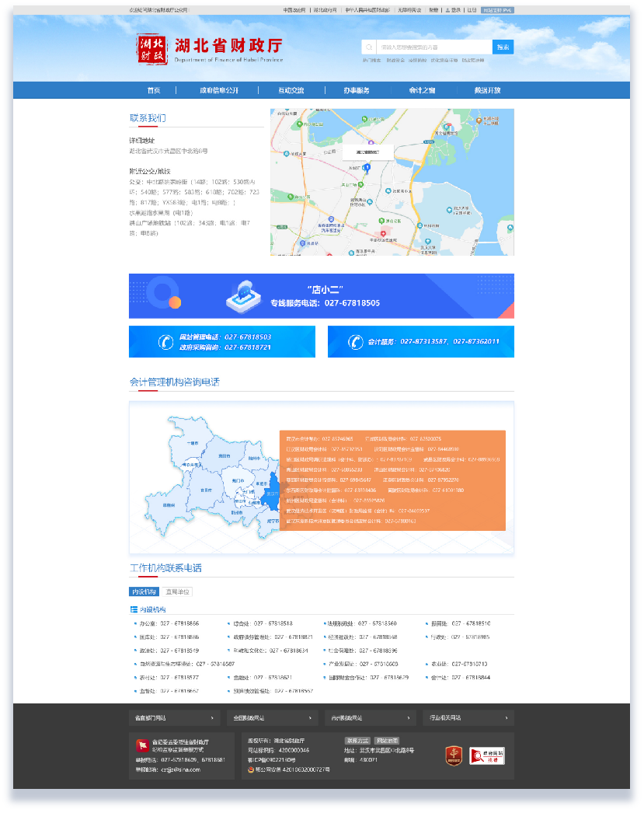The width and height of the screenshot is (644, 813).
Task: Click the red party-emblem badge in footer
Action: 454,755
